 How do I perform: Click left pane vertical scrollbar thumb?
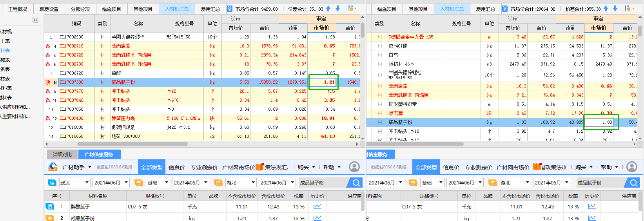(363, 31)
